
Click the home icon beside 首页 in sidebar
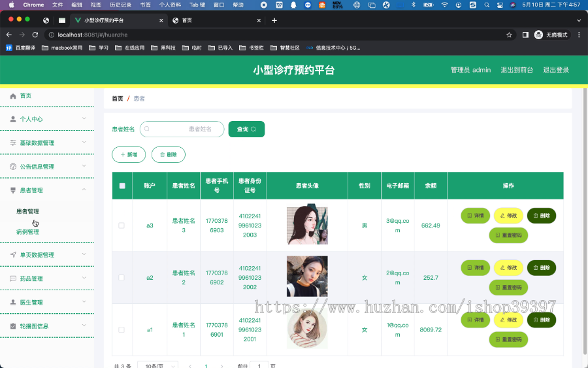pyautogui.click(x=13, y=96)
